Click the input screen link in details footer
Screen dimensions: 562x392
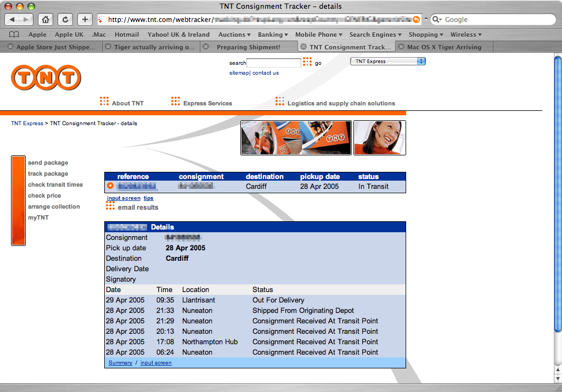pos(156,362)
